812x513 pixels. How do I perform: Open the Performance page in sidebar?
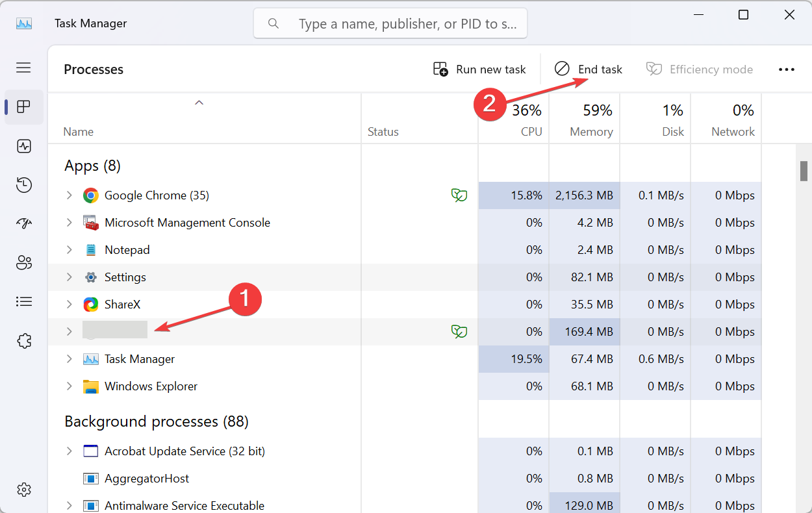24,146
